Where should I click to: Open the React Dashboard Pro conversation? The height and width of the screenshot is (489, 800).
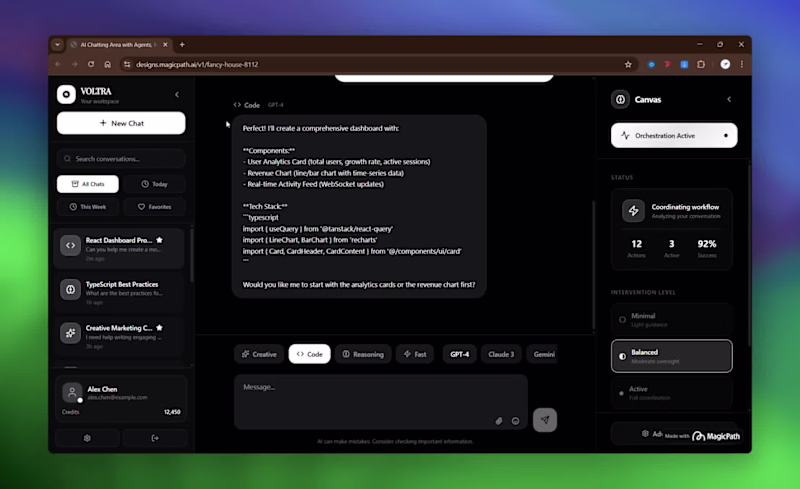pyautogui.click(x=119, y=248)
